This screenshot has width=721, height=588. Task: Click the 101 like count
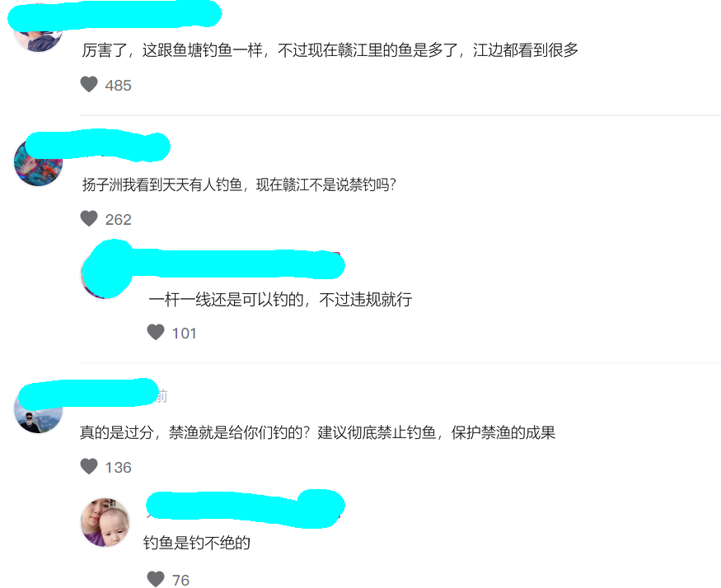[184, 334]
